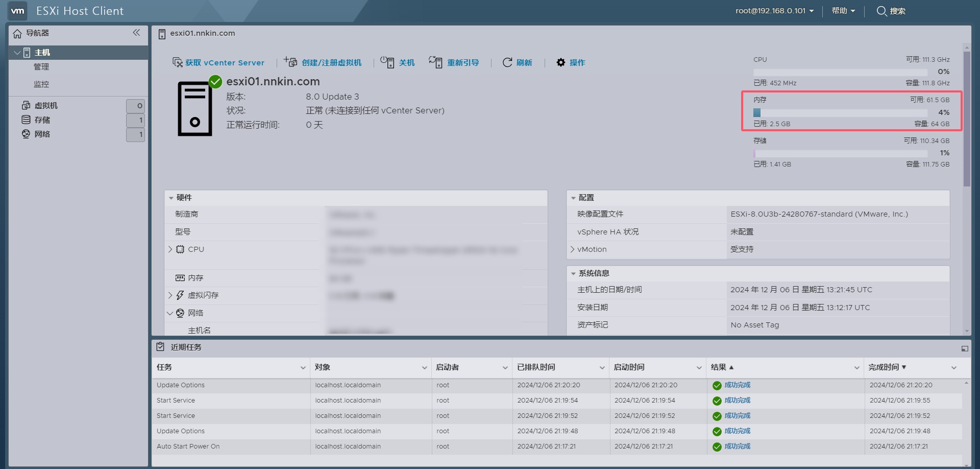Screen dimensions: 980x469
Task: Open the Manage item under Host
Action: pyautogui.click(x=41, y=67)
